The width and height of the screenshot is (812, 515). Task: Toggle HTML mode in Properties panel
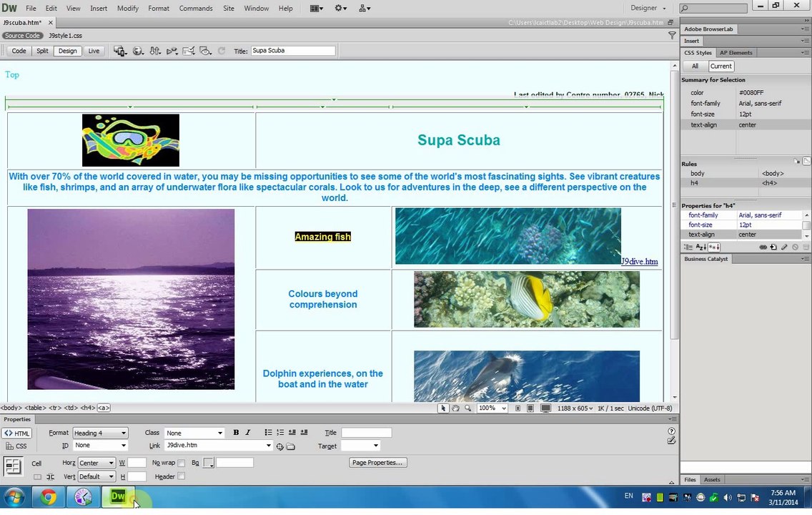coord(17,433)
